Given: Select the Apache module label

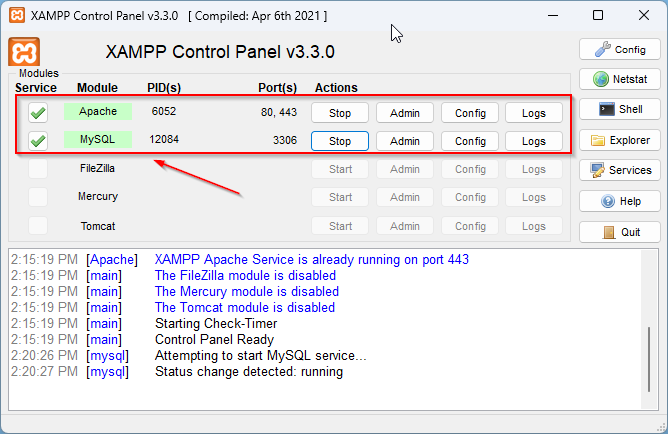Looking at the screenshot, I should [x=98, y=111].
